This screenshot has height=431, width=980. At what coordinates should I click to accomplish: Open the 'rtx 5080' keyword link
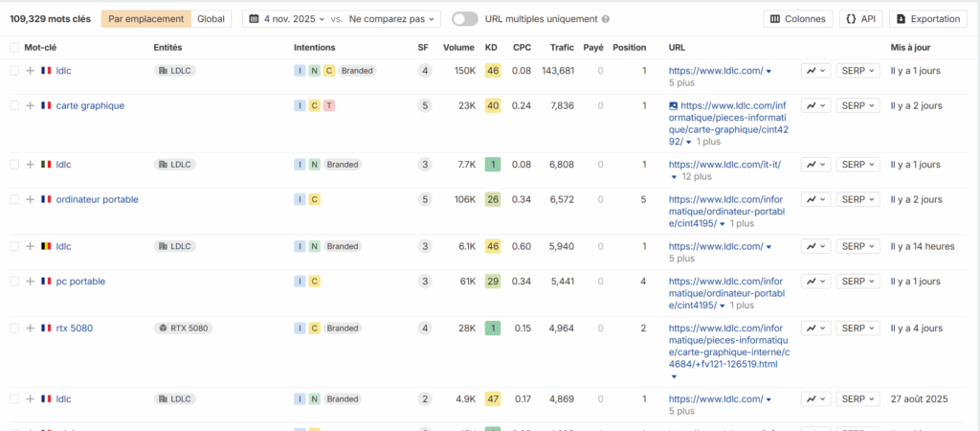75,328
